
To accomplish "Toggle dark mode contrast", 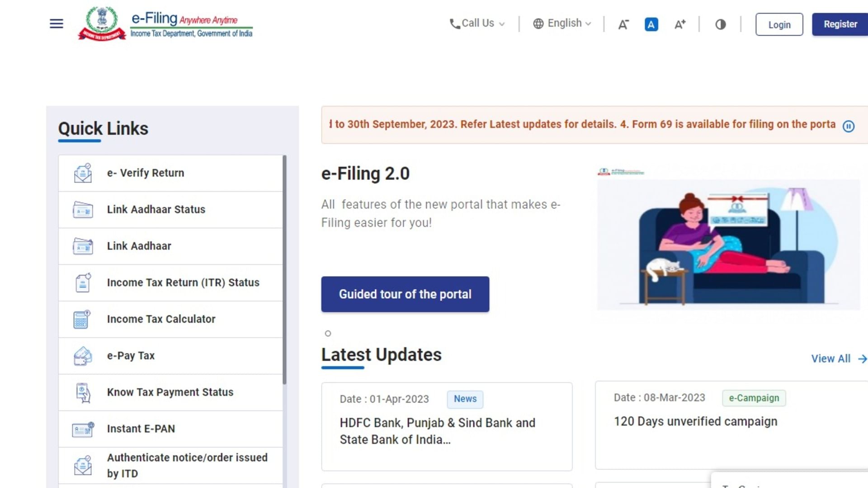I will click(x=720, y=24).
